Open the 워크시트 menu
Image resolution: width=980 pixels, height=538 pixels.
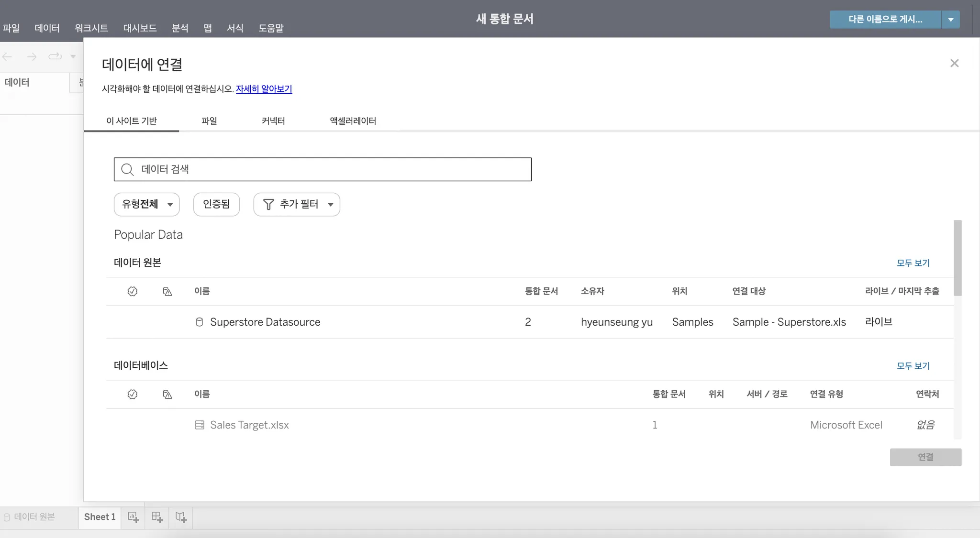[x=91, y=28]
